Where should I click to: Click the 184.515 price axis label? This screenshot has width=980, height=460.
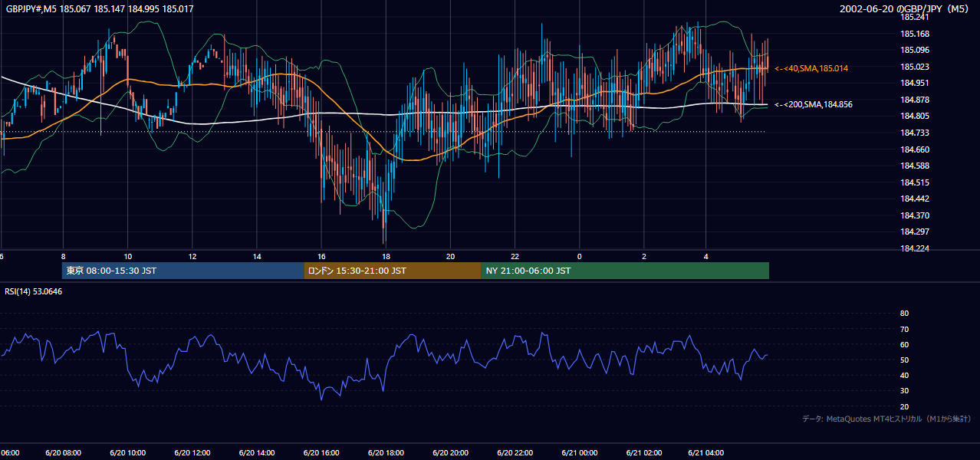pyautogui.click(x=915, y=182)
